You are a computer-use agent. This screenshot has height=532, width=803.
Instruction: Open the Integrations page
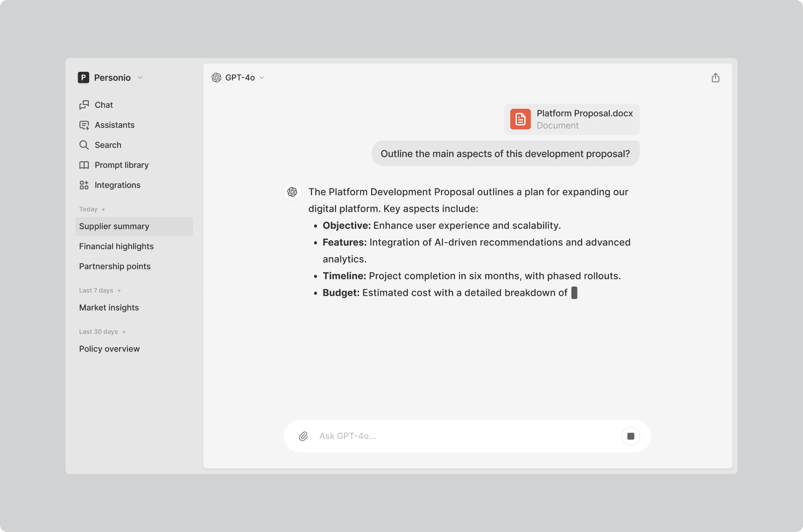tap(117, 185)
